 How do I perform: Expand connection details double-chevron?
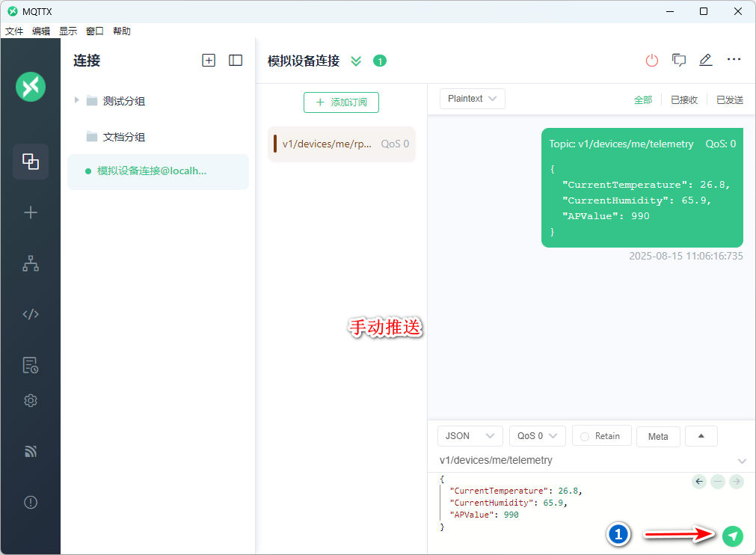(356, 61)
